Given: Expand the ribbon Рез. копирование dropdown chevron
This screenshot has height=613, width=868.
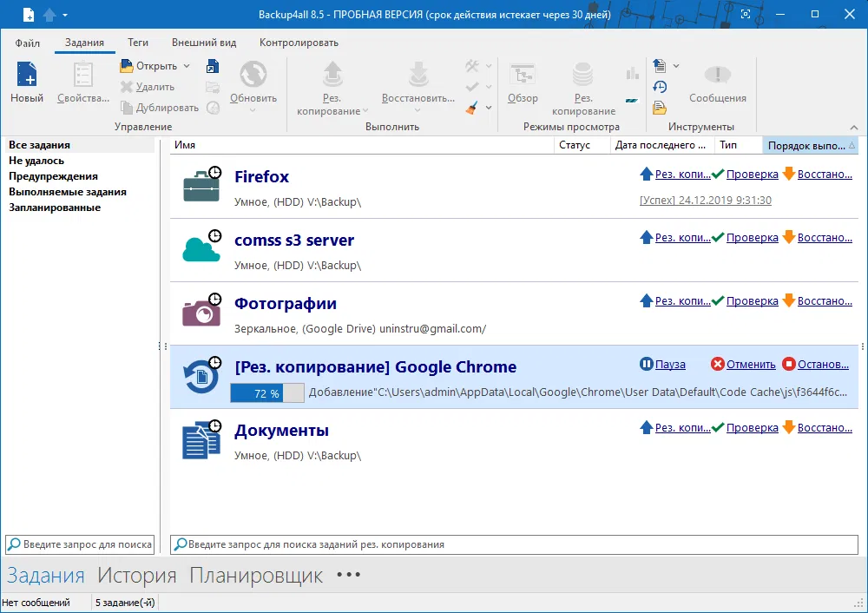Looking at the screenshot, I should tap(365, 111).
